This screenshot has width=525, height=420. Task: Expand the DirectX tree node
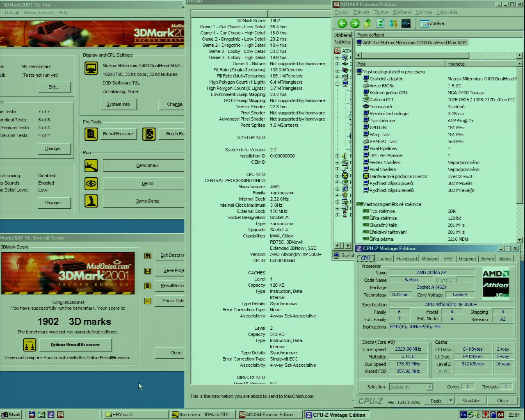pyautogui.click(x=338, y=176)
